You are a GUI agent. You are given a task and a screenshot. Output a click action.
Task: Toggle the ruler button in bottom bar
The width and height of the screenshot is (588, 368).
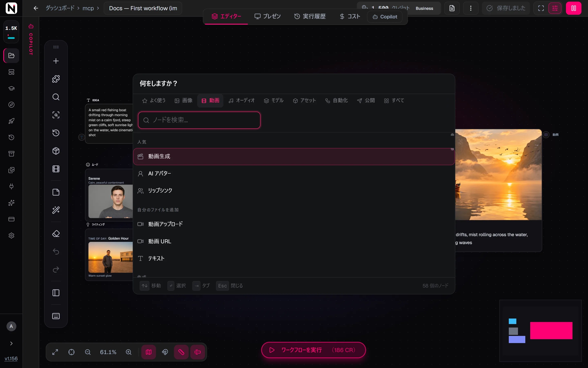tap(181, 352)
